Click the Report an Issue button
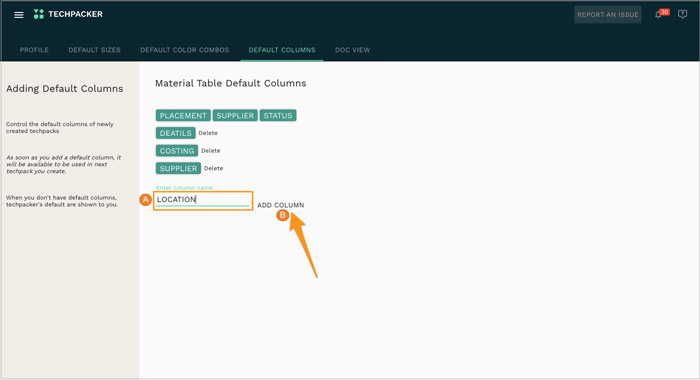This screenshot has width=700, height=380. coord(608,15)
